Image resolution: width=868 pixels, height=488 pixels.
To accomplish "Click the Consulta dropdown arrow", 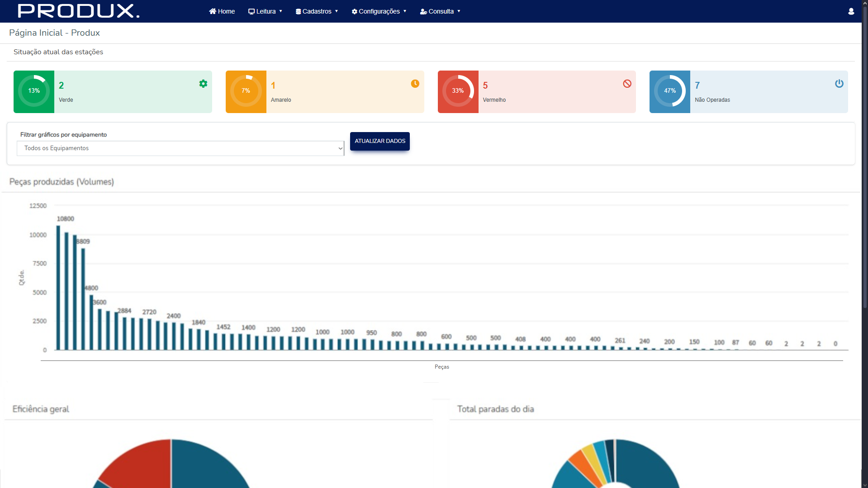I will click(x=459, y=11).
